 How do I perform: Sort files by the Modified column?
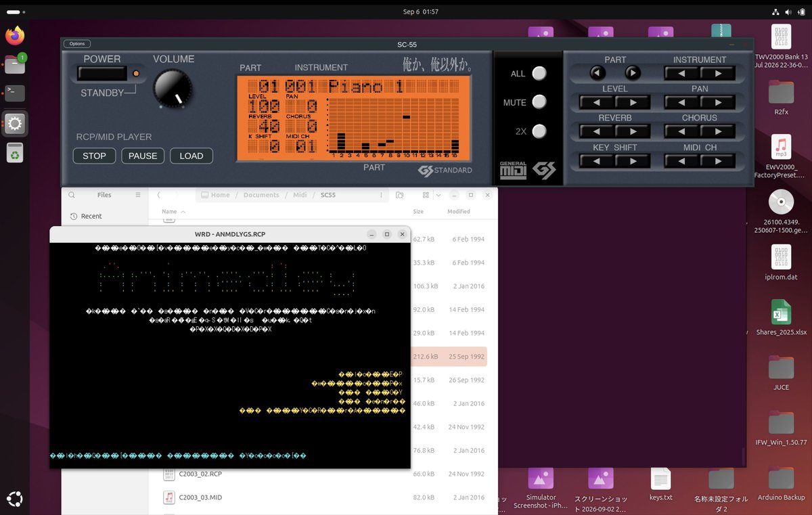pyautogui.click(x=459, y=212)
